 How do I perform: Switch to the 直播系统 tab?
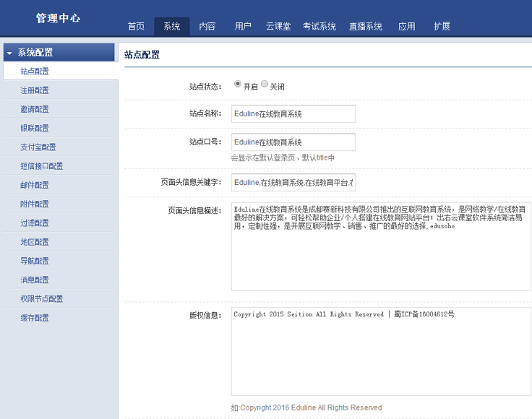[365, 27]
